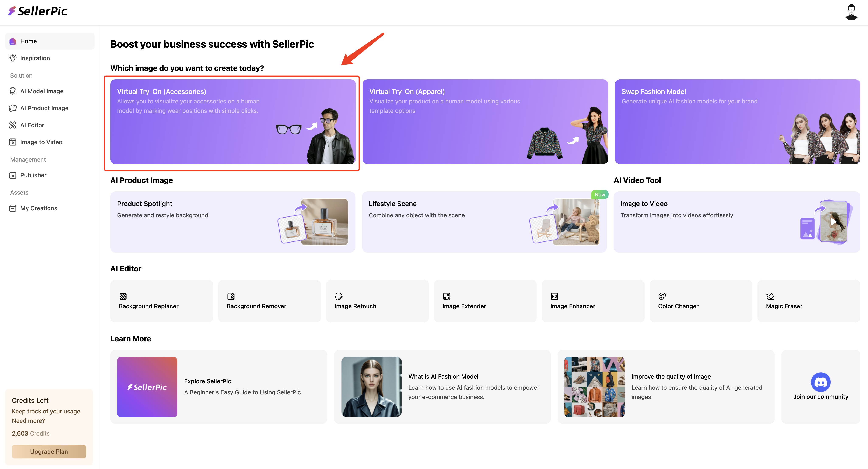Select AI Editor from sidebar

50,125
